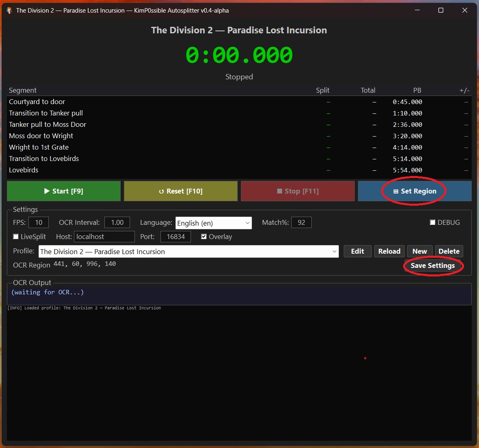This screenshot has width=479, height=448.
Task: Enable the DEBUG checkbox
Action: pyautogui.click(x=432, y=222)
